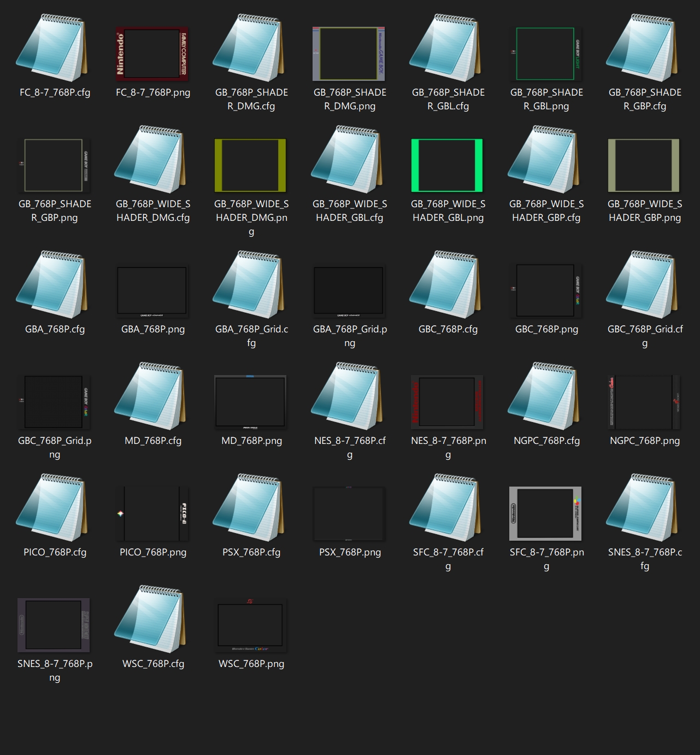
Task: Click the SNES_8-7_768P.png thumbnail
Action: point(54,625)
